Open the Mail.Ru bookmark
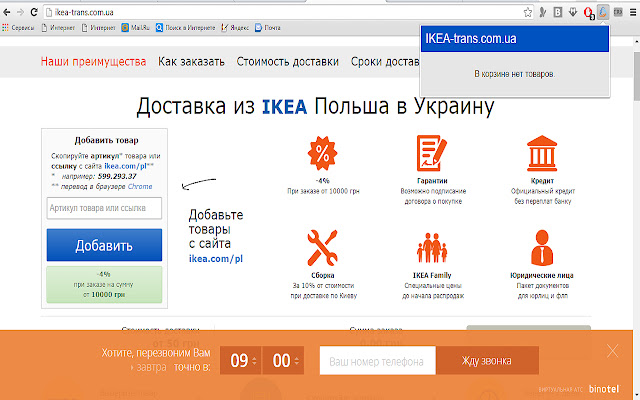Screen dimensions: 640x400 pyautogui.click(x=136, y=28)
